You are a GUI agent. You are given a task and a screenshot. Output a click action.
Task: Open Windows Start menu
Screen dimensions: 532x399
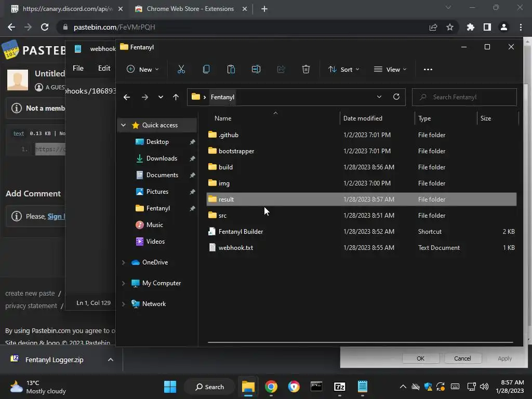tap(170, 387)
